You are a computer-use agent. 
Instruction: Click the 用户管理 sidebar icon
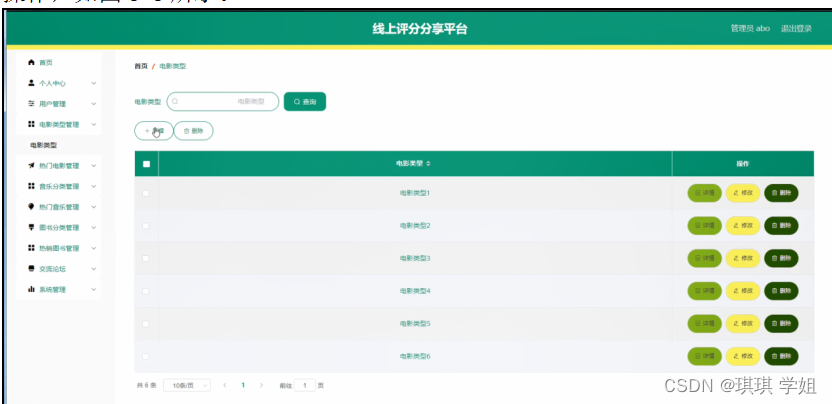(x=31, y=104)
